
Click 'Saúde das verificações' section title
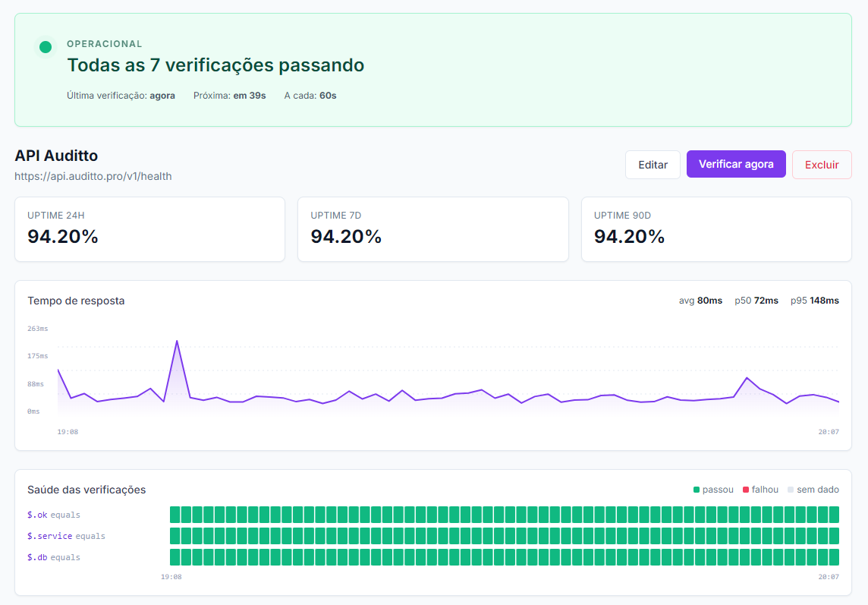(x=86, y=490)
